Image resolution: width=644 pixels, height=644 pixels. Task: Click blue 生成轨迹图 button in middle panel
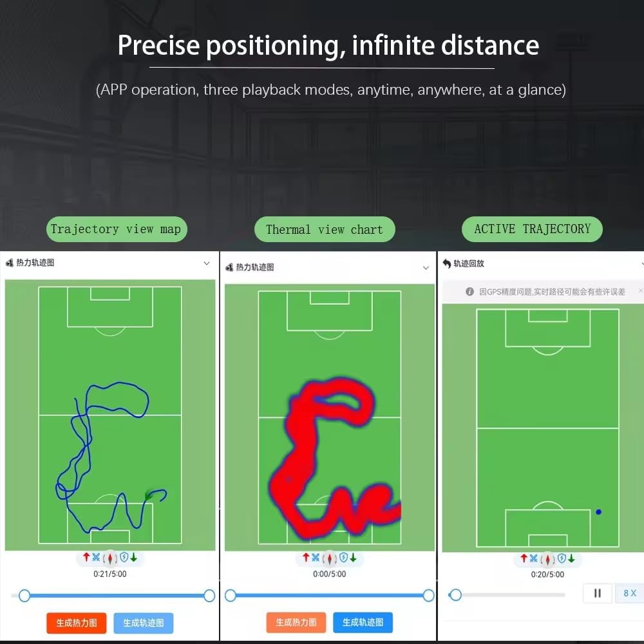point(363,622)
